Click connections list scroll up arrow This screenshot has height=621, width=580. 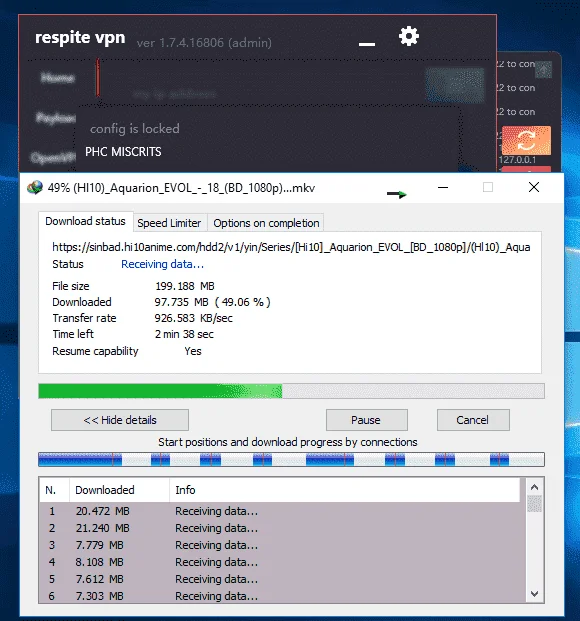[x=534, y=487]
